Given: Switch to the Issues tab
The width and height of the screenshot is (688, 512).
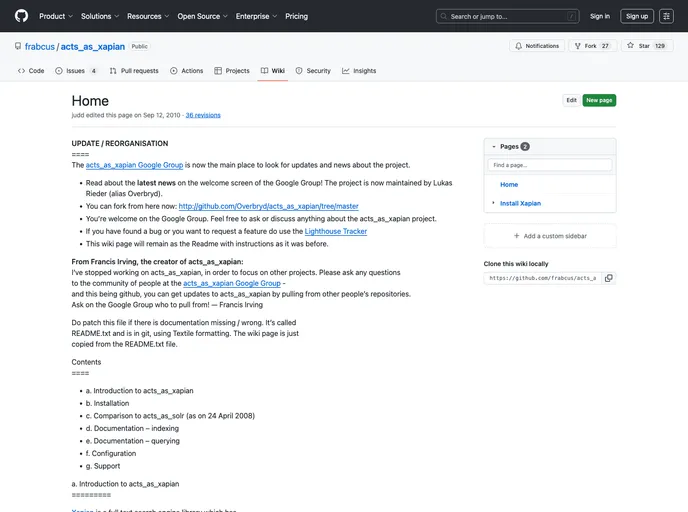Looking at the screenshot, I should click(x=76, y=71).
